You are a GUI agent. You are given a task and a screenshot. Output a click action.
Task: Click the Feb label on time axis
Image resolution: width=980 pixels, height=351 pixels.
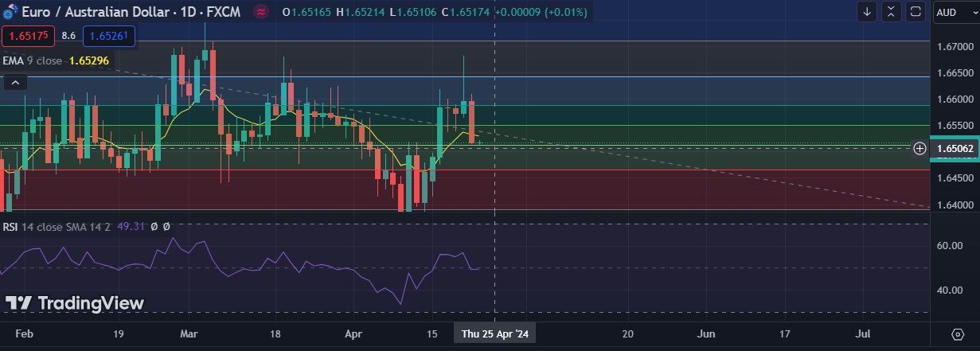pyautogui.click(x=25, y=333)
